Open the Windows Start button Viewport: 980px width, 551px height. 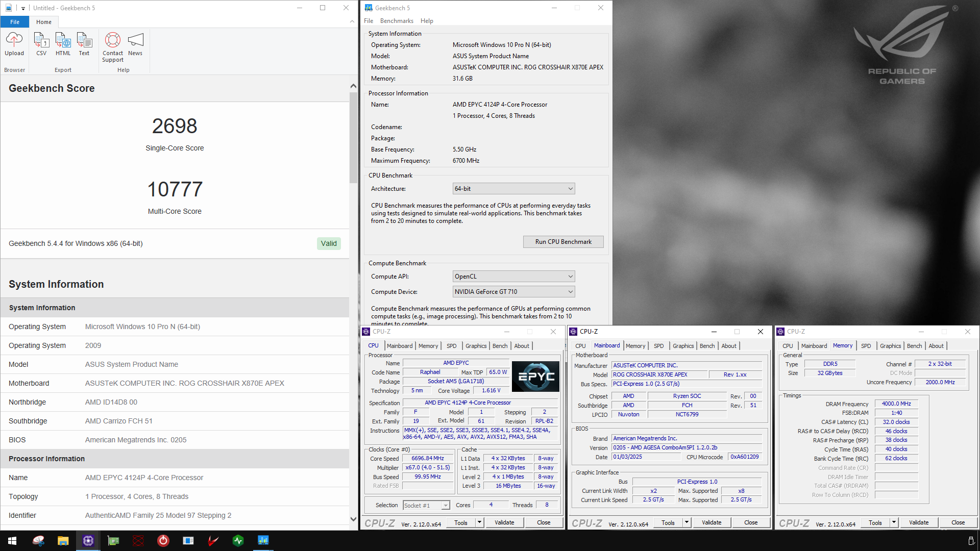[12, 541]
